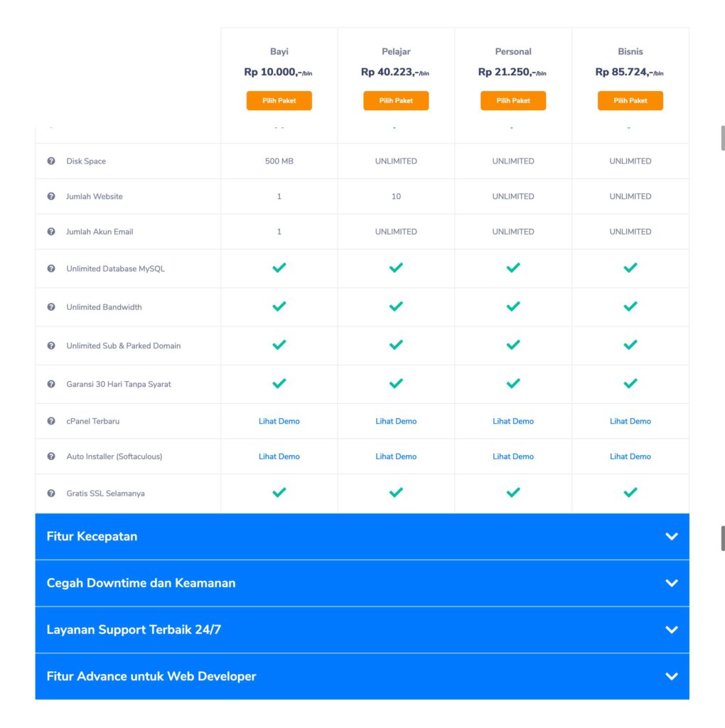Click the Cegah Downtime dan Keamanan title

pyautogui.click(x=141, y=583)
